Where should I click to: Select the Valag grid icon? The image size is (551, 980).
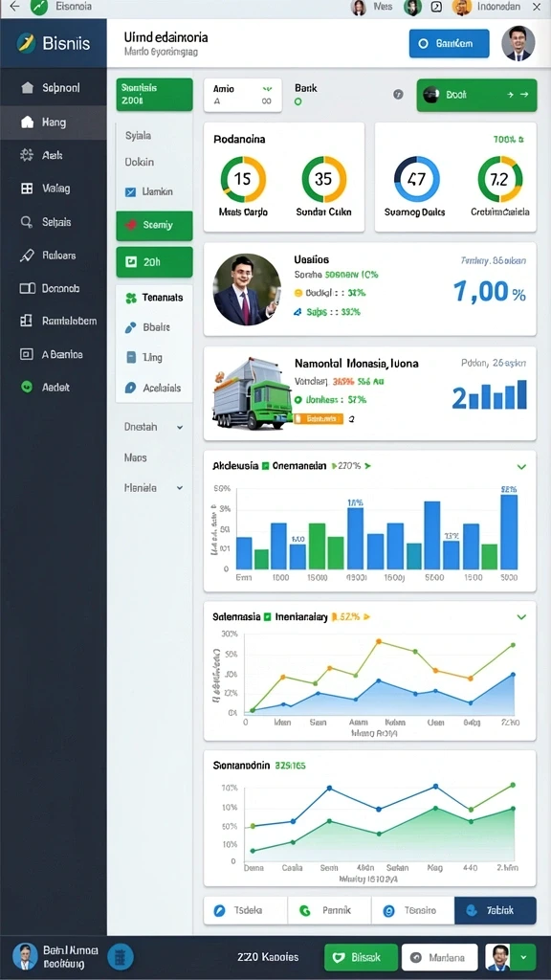point(27,189)
